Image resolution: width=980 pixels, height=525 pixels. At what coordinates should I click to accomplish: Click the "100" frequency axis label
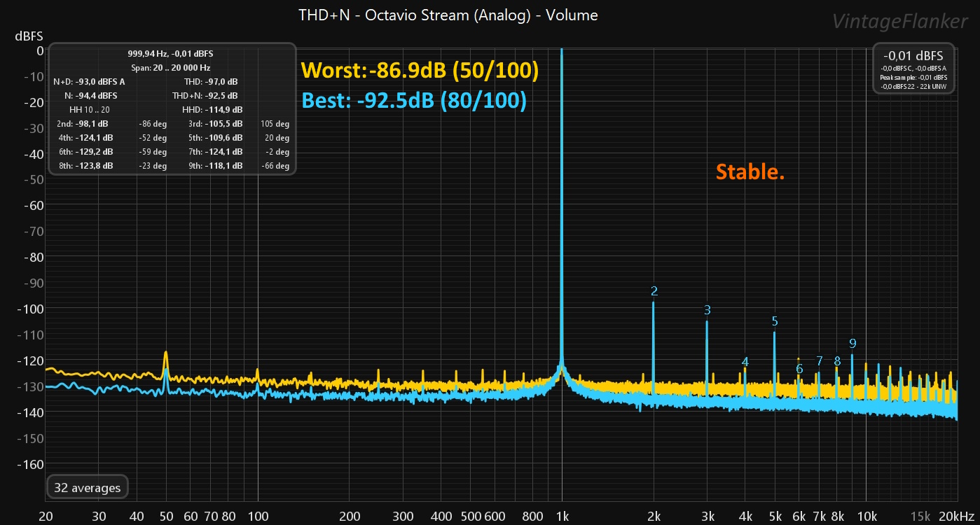[x=258, y=517]
